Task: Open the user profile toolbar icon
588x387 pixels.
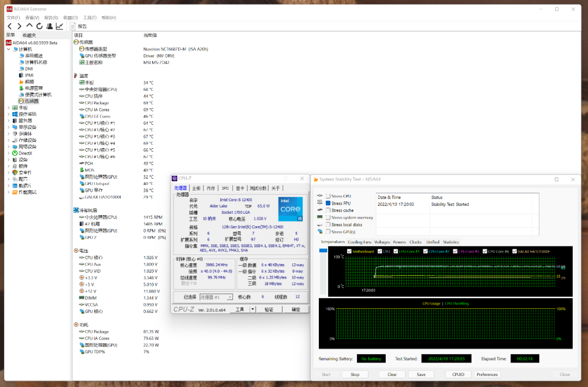Action: tap(49, 26)
